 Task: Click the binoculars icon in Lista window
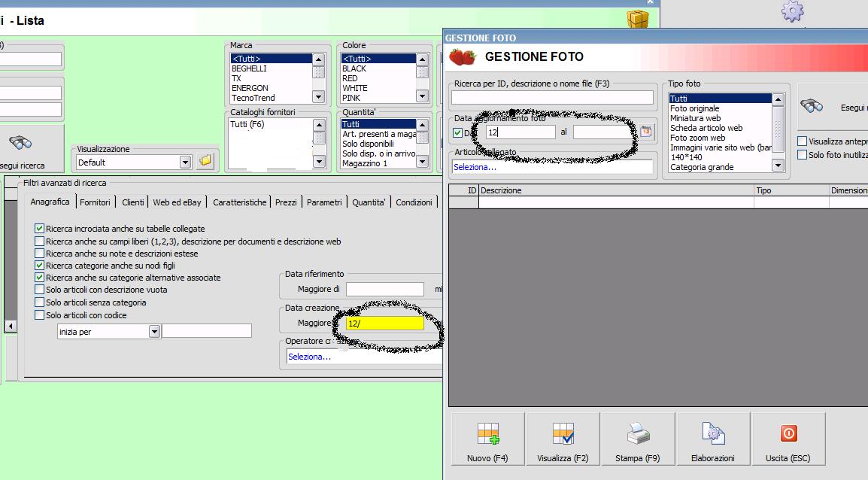[20, 143]
